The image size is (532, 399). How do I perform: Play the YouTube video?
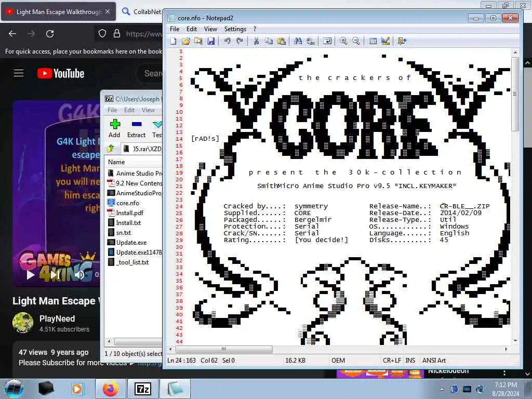tap(31, 274)
